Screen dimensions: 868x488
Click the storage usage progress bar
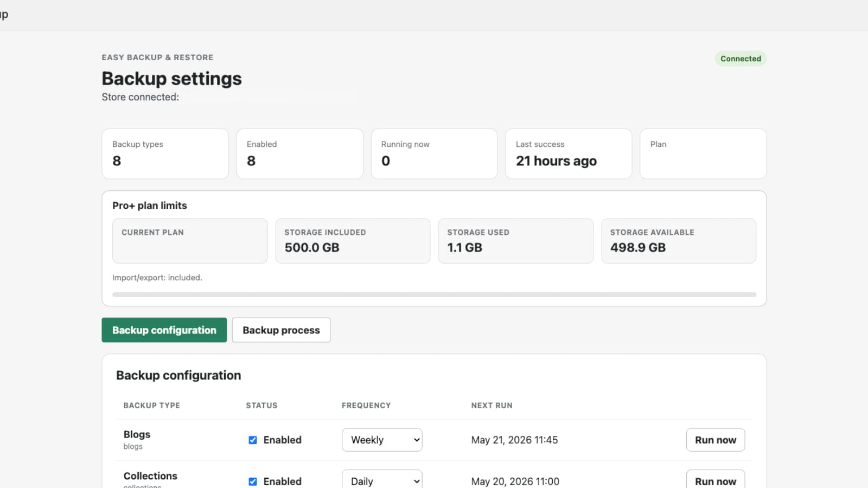coord(434,294)
